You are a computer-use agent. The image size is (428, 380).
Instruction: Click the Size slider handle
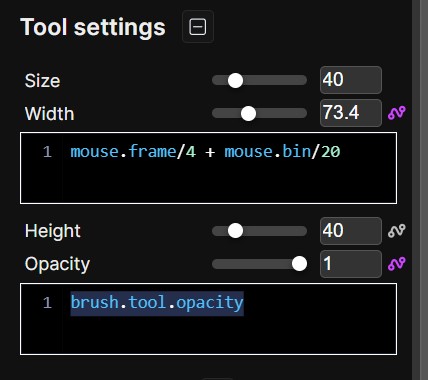click(235, 80)
